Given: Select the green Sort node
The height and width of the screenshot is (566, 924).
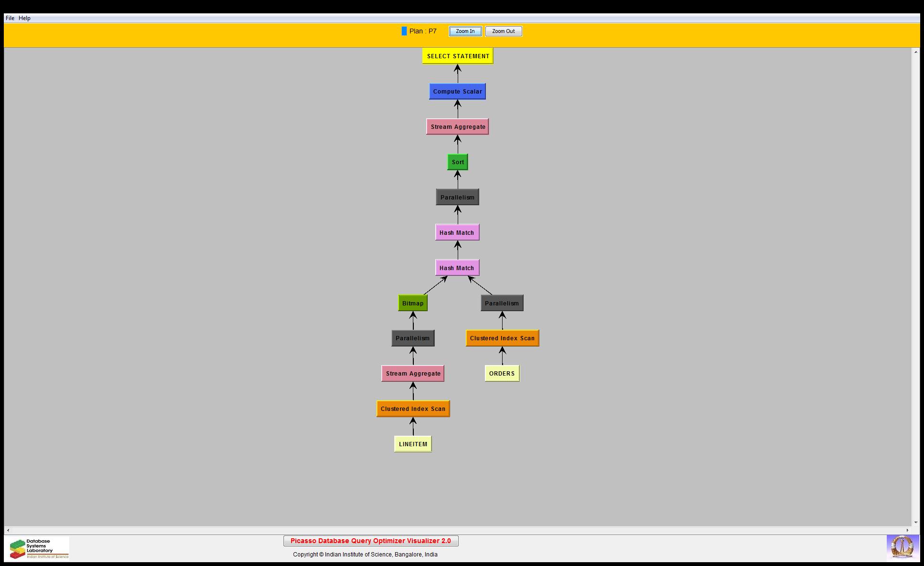Looking at the screenshot, I should [x=458, y=162].
